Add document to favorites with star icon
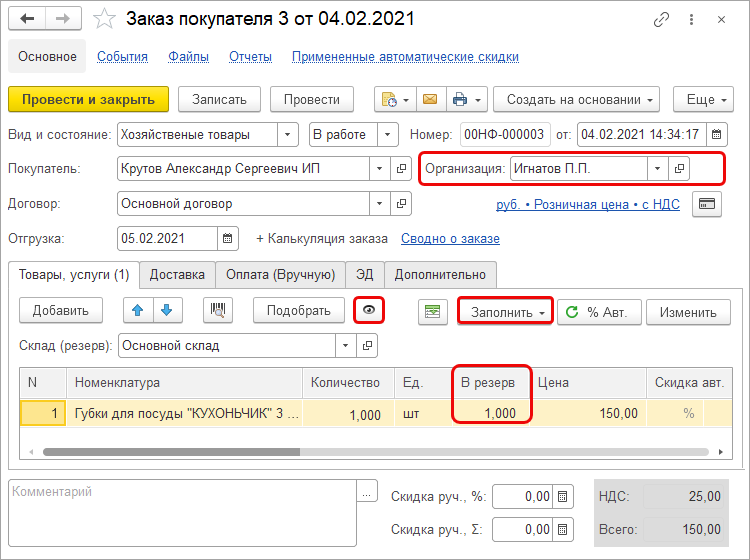The image size is (750, 560). pos(104,19)
